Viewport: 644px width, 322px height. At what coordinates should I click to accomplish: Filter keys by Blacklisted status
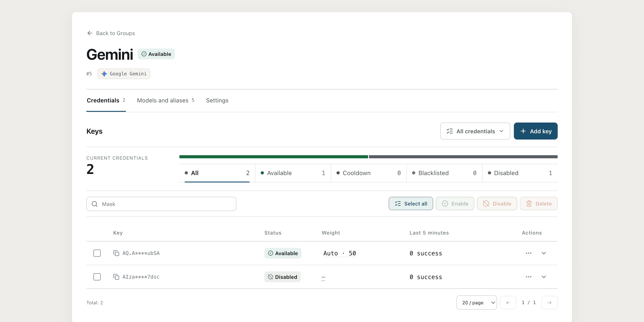[x=444, y=173]
